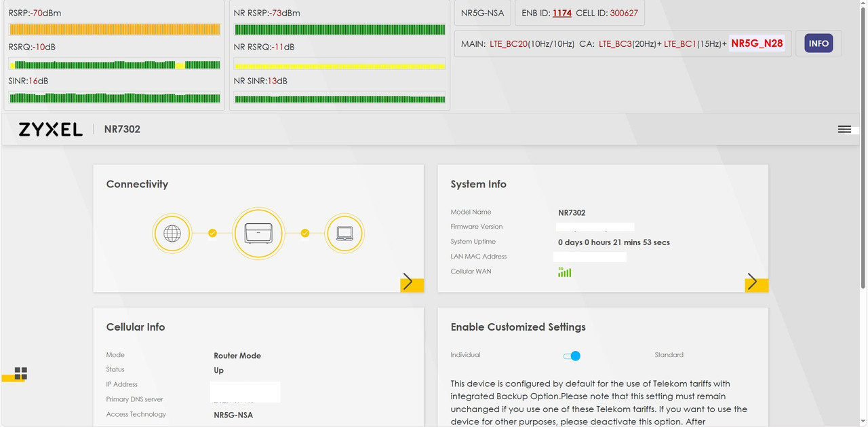Click the RSRP -70dBm reading
868x427 pixels.
35,13
